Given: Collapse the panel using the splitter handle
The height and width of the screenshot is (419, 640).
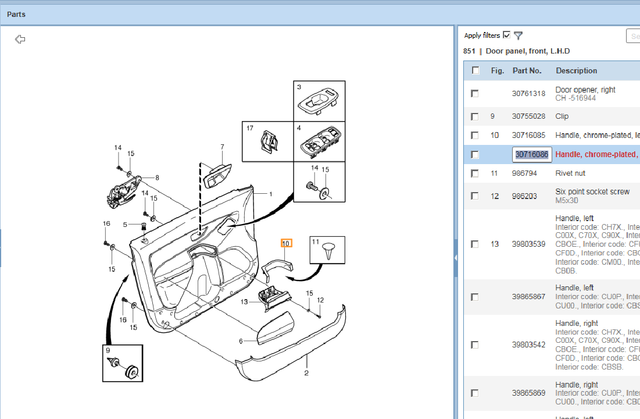Looking at the screenshot, I should click(x=456, y=258).
